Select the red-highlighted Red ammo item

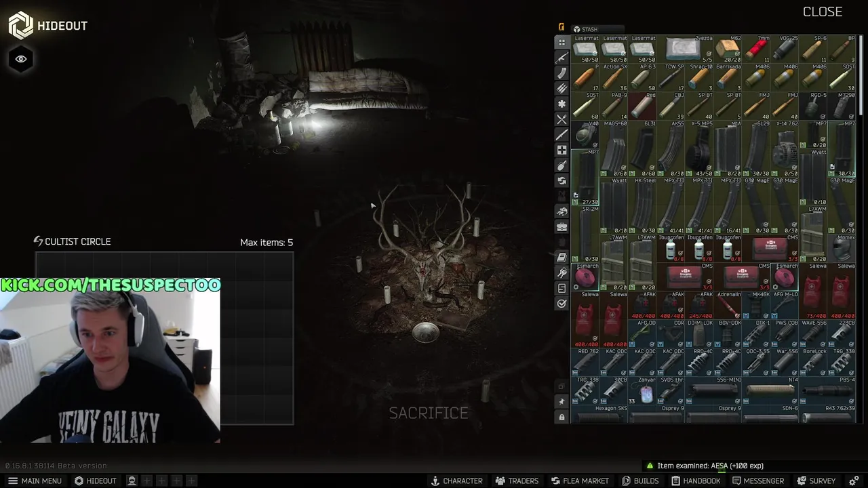[x=643, y=106]
